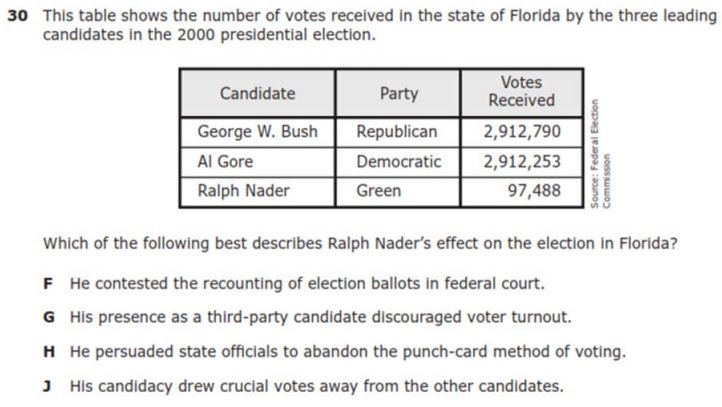Click the 2,912,253 votes cell
Screen dimensions: 722x407
(x=522, y=162)
